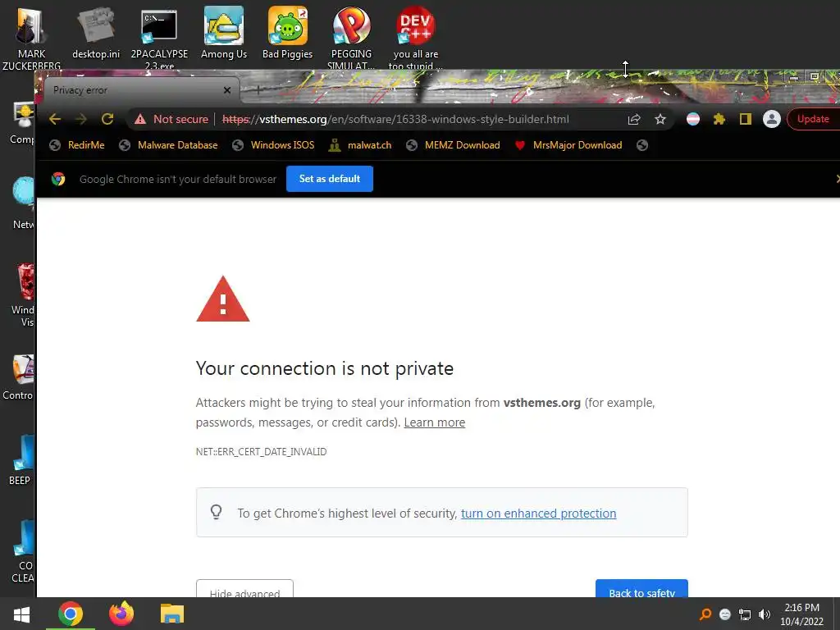
Task: Click the Hide advanced button
Action: click(244, 589)
